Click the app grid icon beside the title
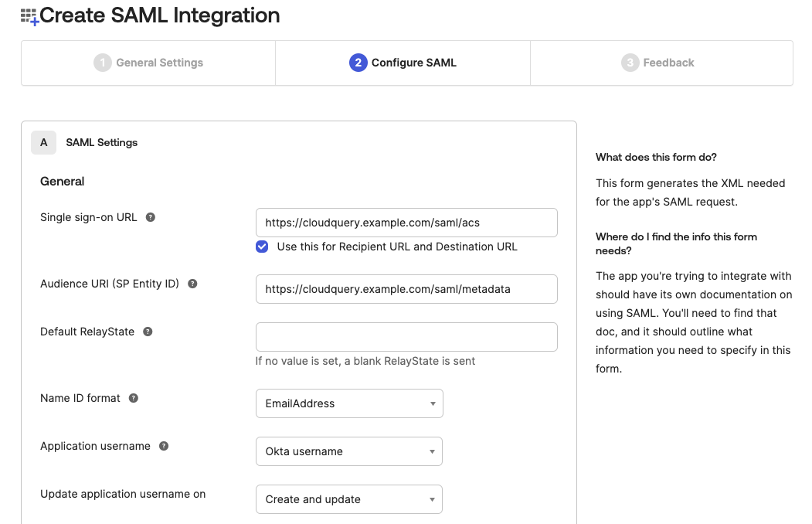This screenshot has width=812, height=524. tap(29, 16)
